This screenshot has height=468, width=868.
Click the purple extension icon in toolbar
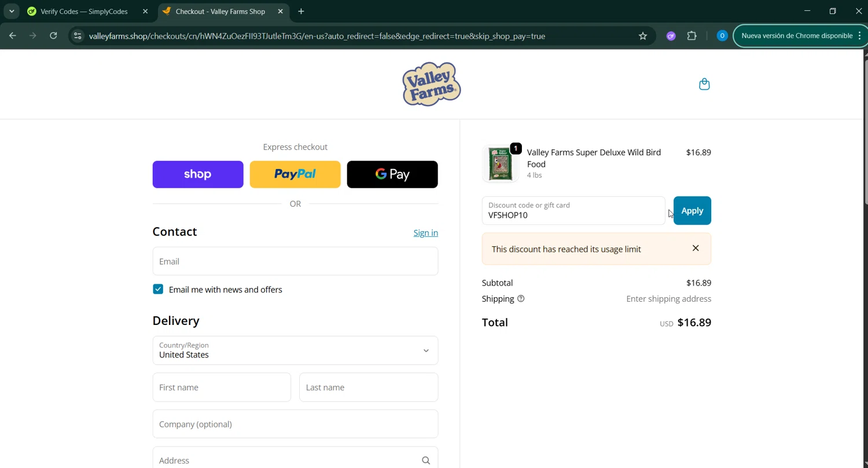(x=671, y=36)
